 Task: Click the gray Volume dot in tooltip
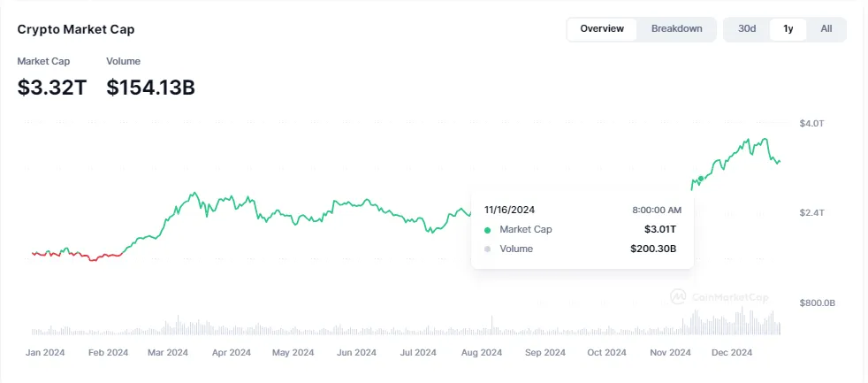[x=487, y=249]
